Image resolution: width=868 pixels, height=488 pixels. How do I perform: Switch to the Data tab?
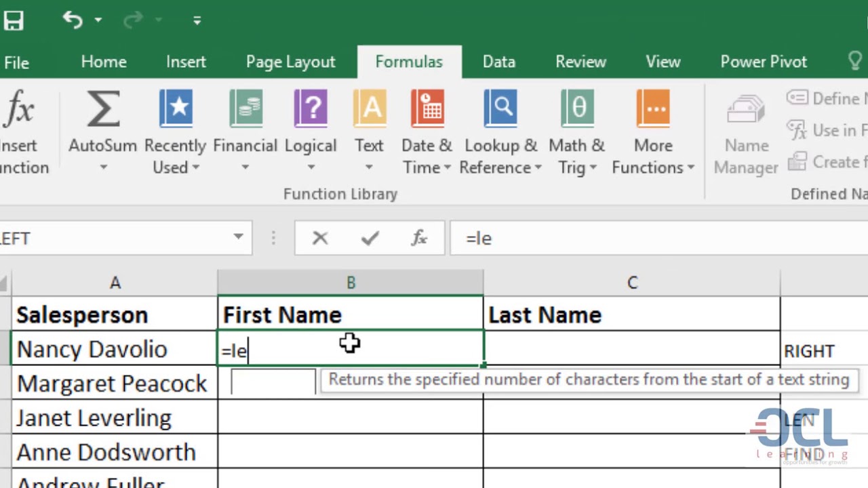tap(499, 62)
